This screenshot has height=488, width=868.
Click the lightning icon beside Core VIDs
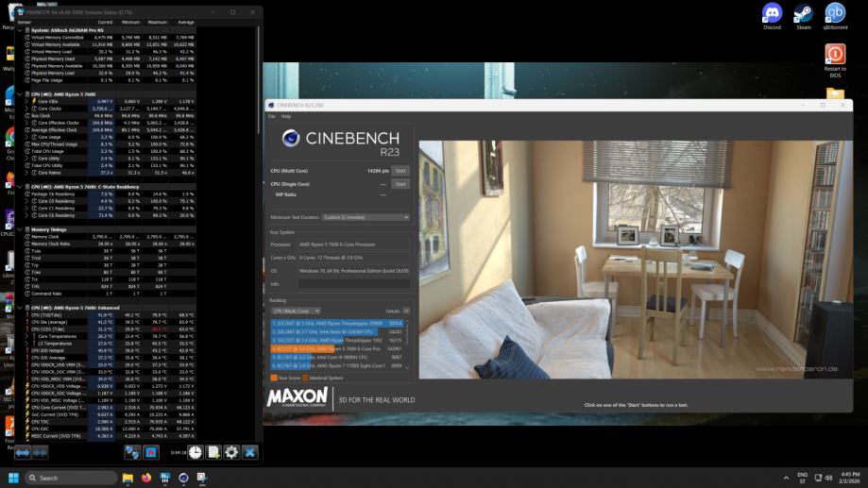point(34,101)
